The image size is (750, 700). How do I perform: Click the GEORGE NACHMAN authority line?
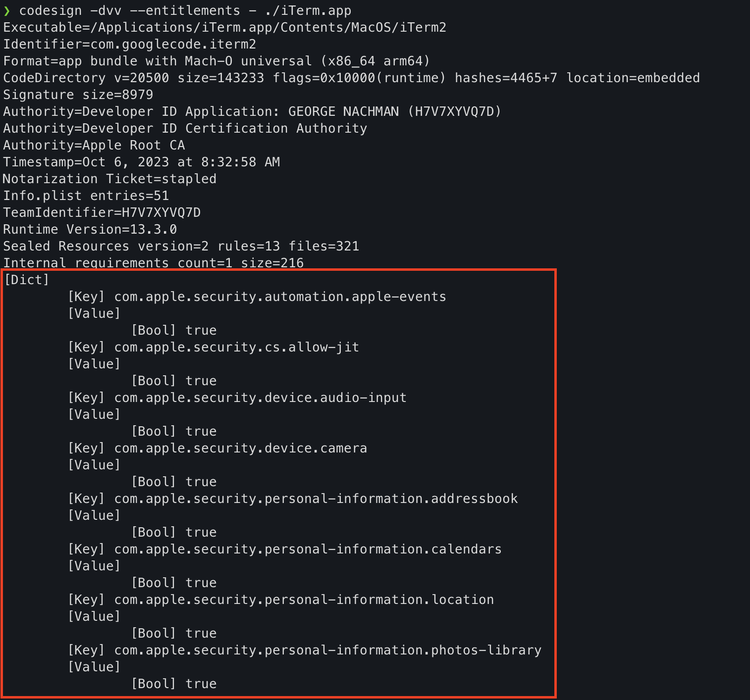252,112
